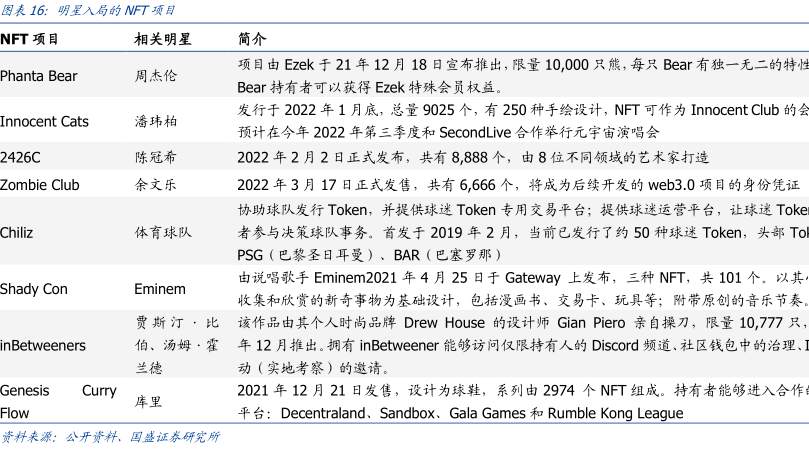This screenshot has height=455, width=809.
Task: Click the "简介" column header
Action: (x=252, y=39)
